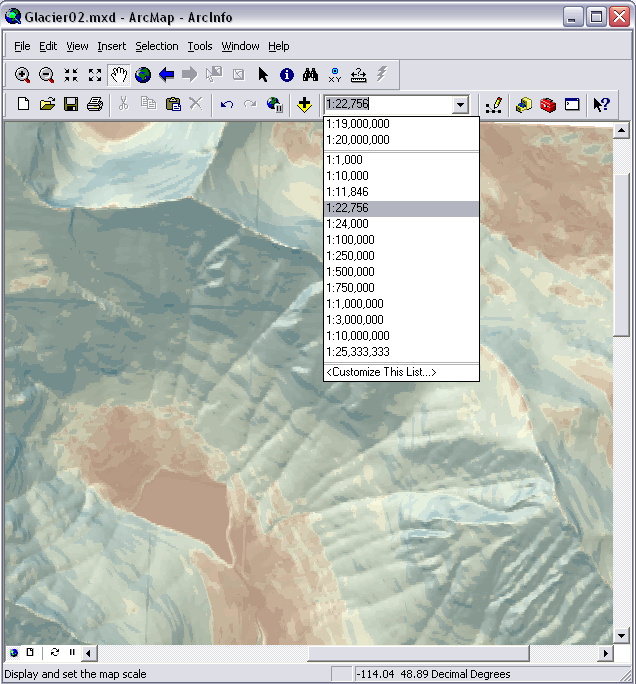Click the Delete X icon

tap(196, 104)
